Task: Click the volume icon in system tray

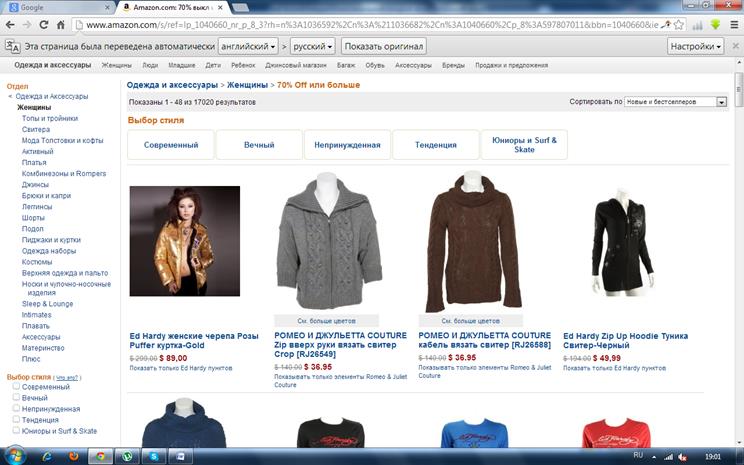Action: (x=682, y=457)
